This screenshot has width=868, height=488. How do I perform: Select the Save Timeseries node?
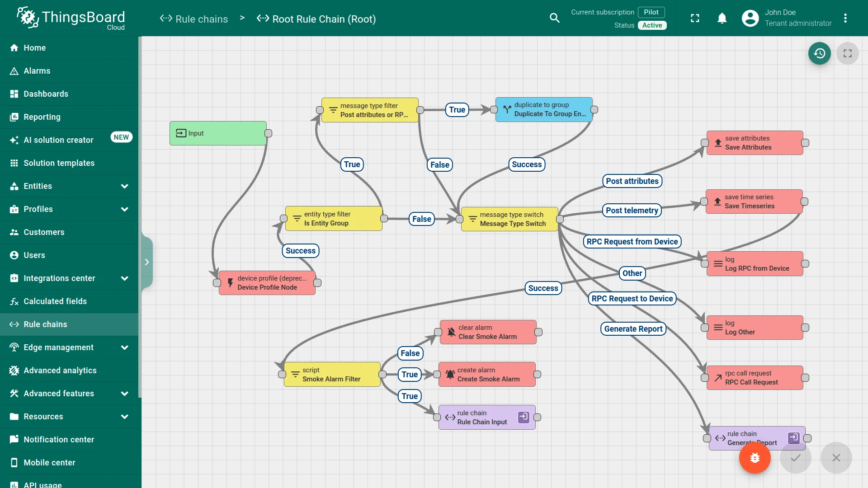click(x=754, y=202)
